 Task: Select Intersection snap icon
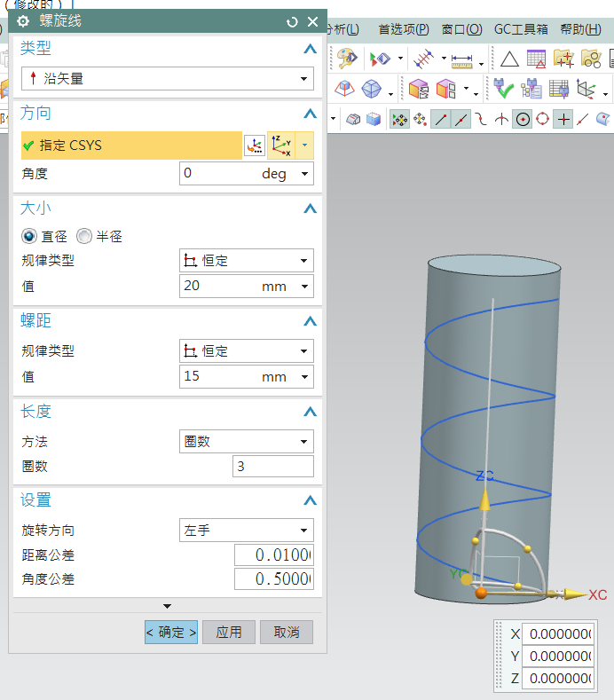pyautogui.click(x=502, y=119)
